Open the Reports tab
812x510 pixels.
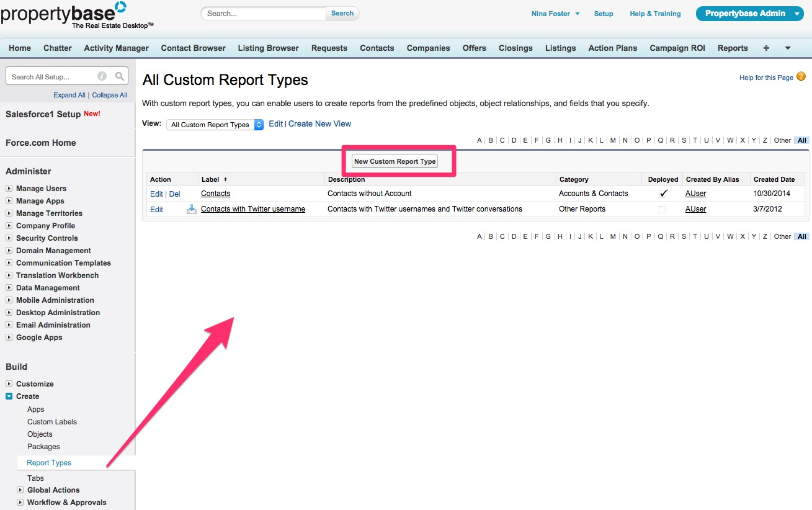(x=732, y=48)
